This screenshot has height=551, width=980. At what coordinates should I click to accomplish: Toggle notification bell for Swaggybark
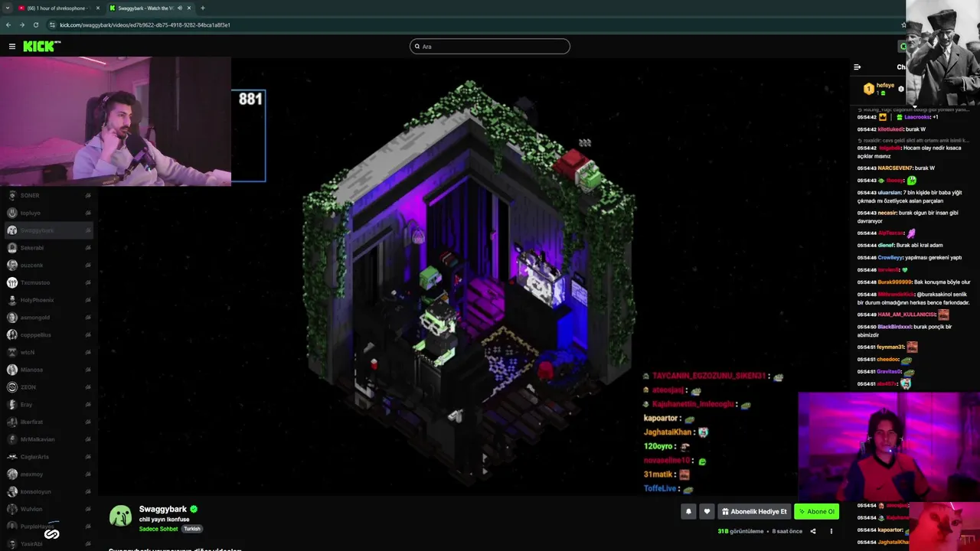(x=688, y=511)
